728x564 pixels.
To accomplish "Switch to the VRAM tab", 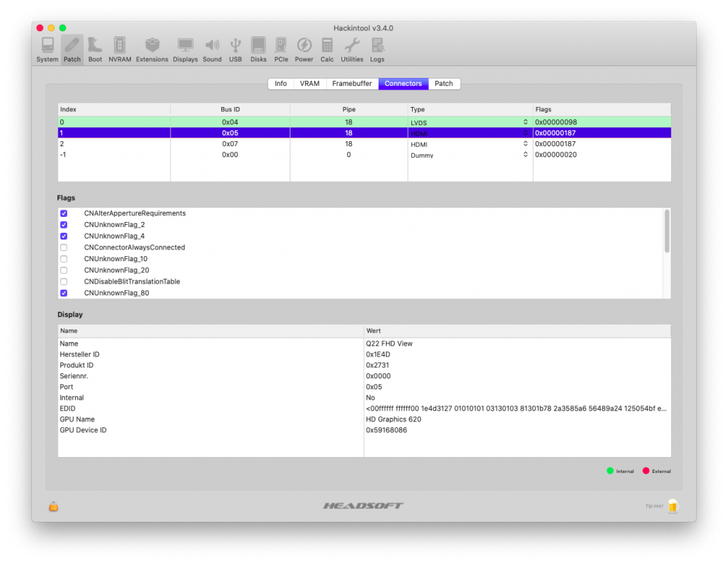I will pos(309,84).
